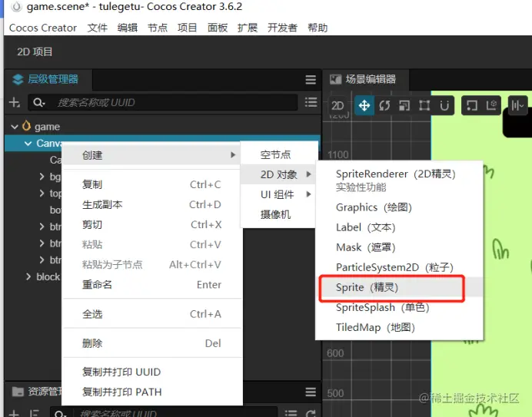Image resolution: width=532 pixels, height=417 pixels.
Task: Click the hierarchy search type magnifier icon
Action: [39, 102]
